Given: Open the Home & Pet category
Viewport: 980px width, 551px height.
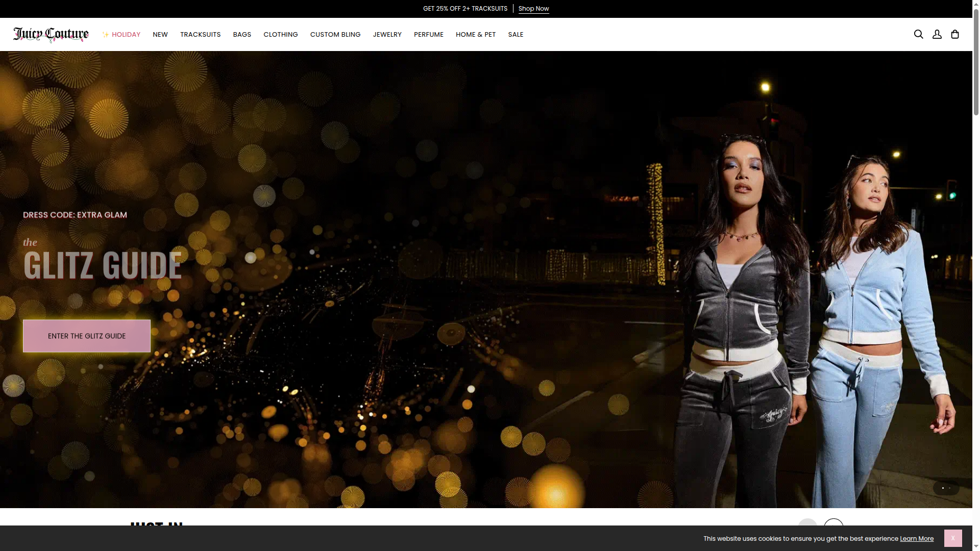Looking at the screenshot, I should (x=475, y=34).
